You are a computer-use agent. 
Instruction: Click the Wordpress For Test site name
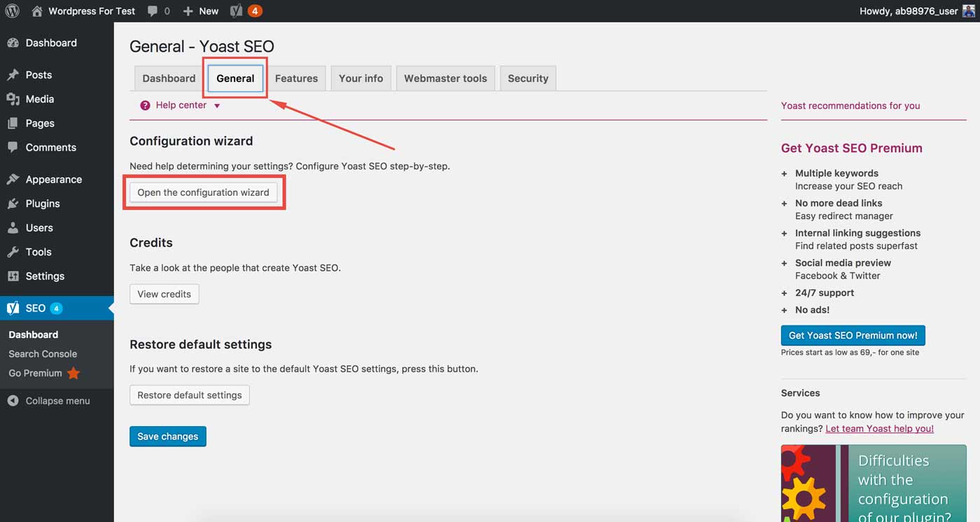[x=92, y=11]
